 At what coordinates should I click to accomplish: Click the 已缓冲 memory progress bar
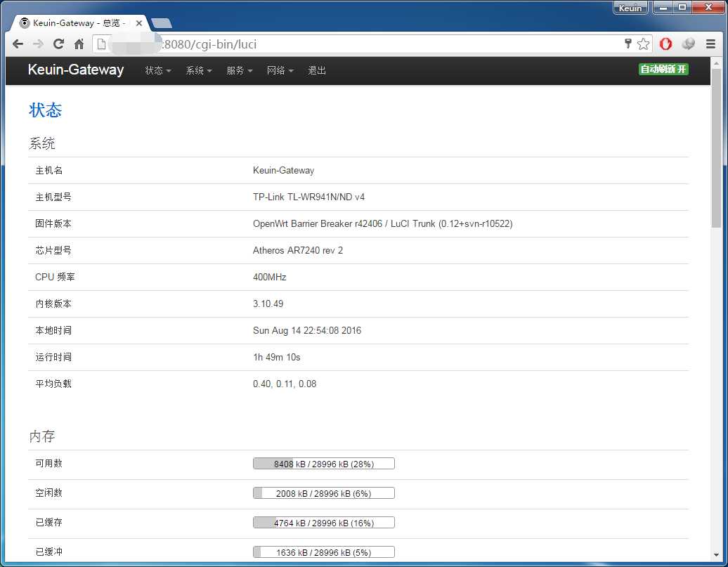(324, 552)
